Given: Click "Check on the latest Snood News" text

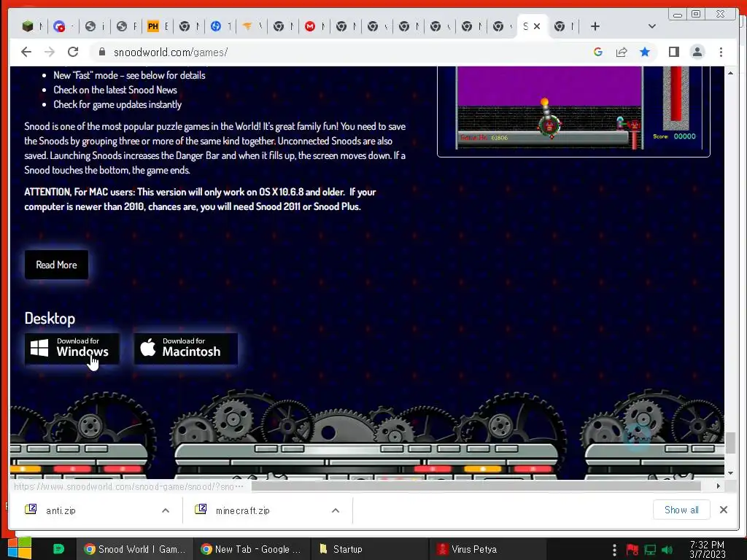Looking at the screenshot, I should [115, 90].
